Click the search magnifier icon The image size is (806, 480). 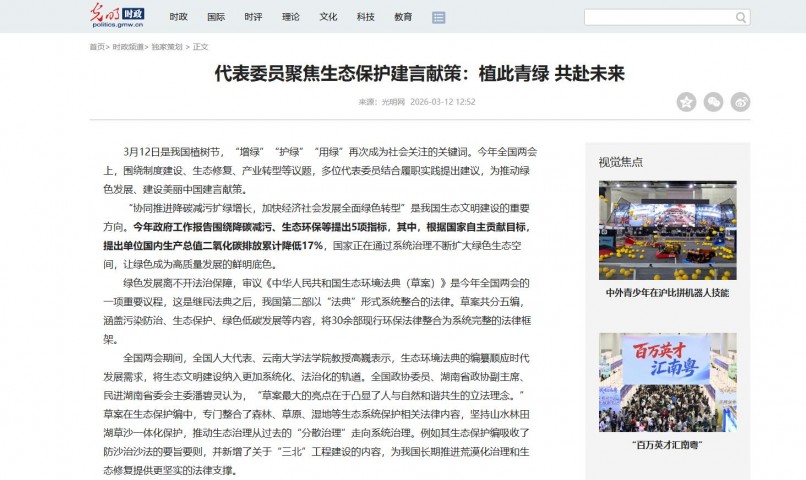[x=741, y=17]
